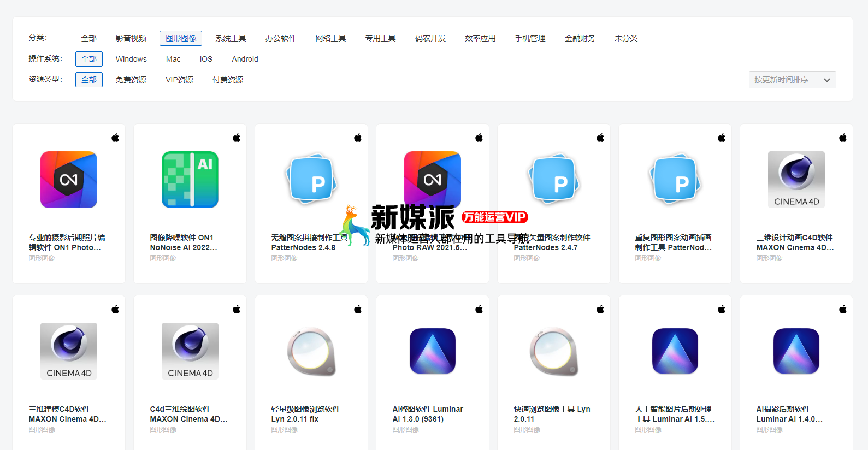
Task: Select the 影音视频 category
Action: click(x=131, y=38)
